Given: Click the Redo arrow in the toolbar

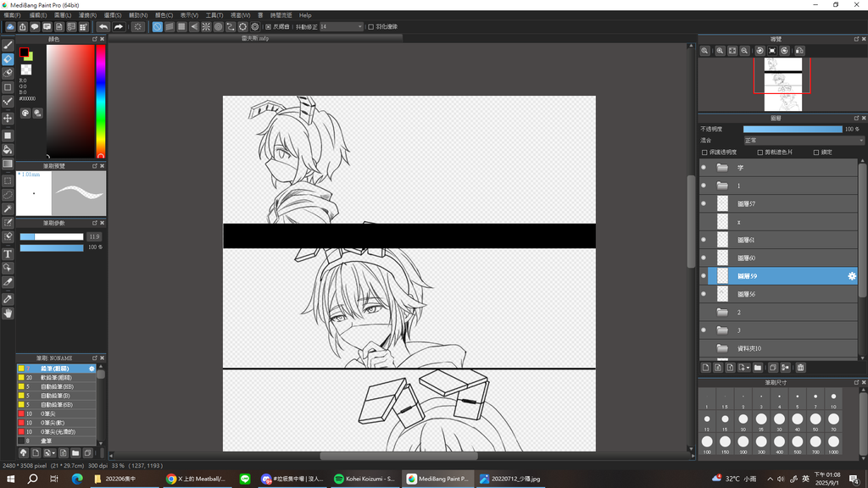Looking at the screenshot, I should [119, 27].
